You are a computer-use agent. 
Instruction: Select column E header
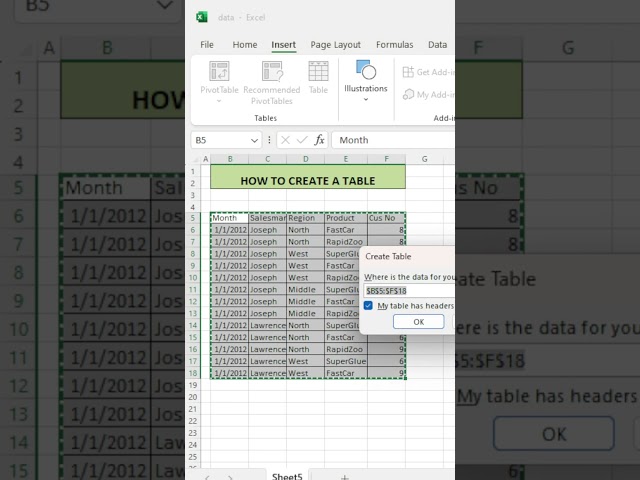[346, 159]
